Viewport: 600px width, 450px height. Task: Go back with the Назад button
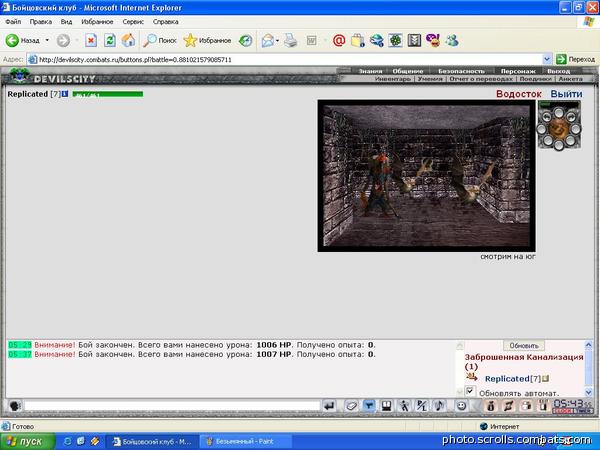(23, 40)
